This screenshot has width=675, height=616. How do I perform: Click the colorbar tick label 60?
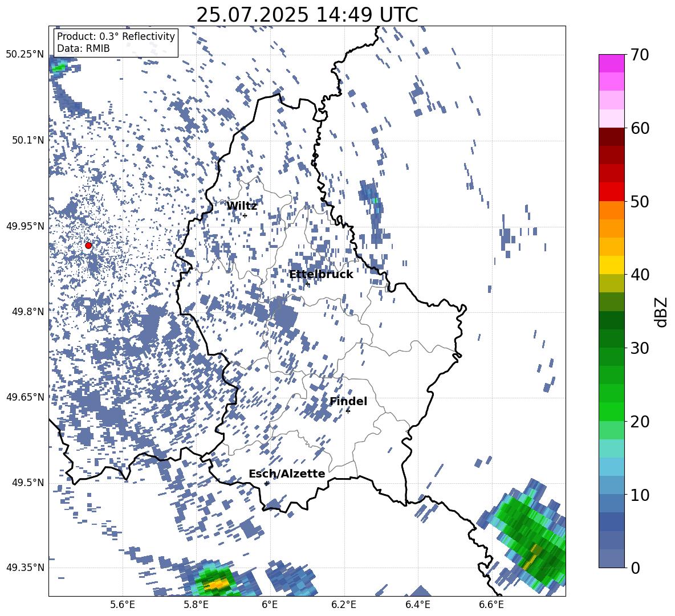point(640,128)
